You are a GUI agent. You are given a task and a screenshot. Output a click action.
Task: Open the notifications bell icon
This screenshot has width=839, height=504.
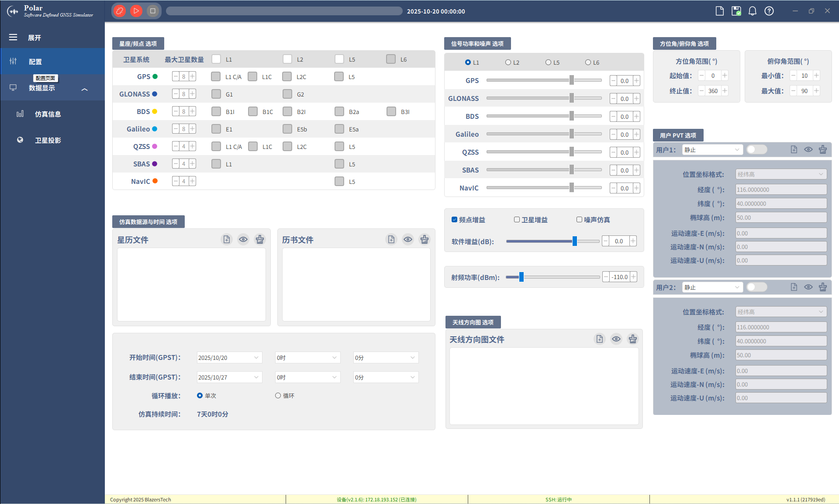point(753,11)
